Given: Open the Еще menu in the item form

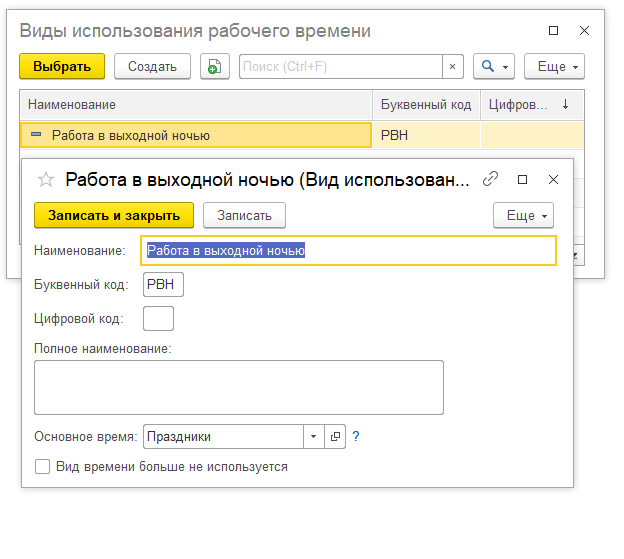Looking at the screenshot, I should (x=523, y=215).
